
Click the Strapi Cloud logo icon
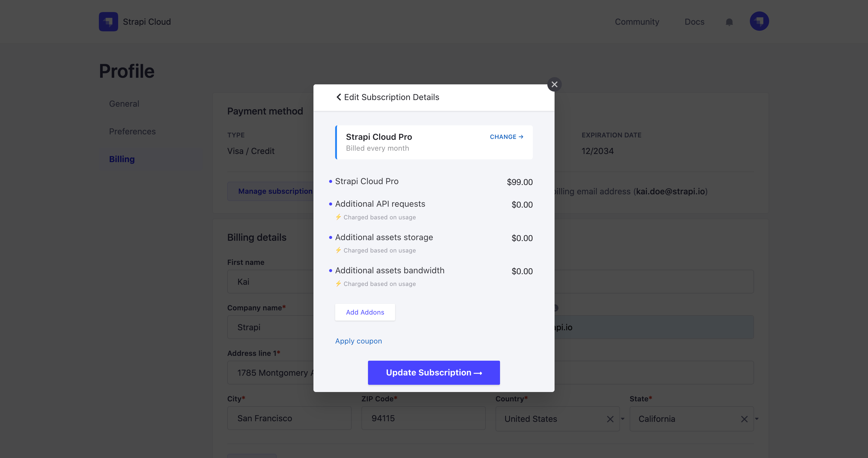(108, 21)
